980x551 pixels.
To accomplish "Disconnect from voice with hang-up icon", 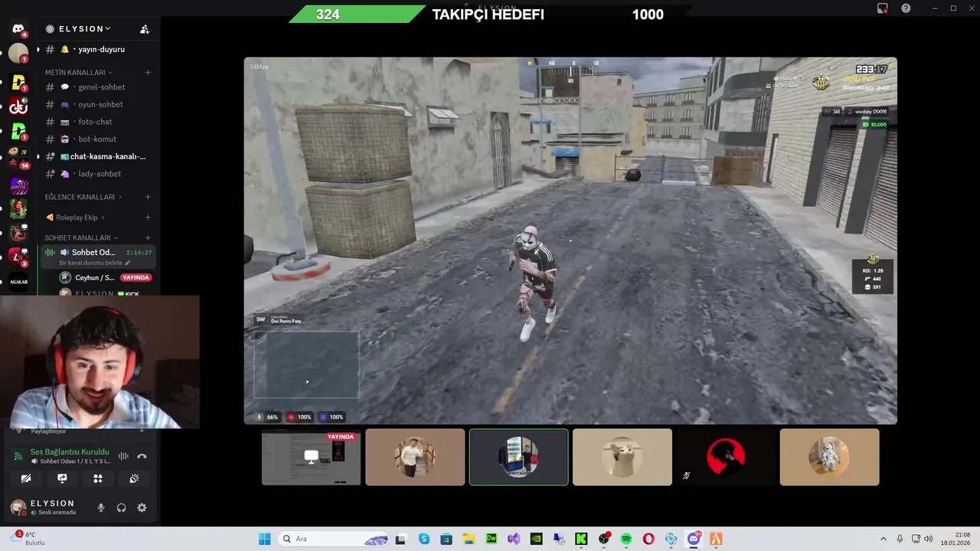I will click(142, 456).
